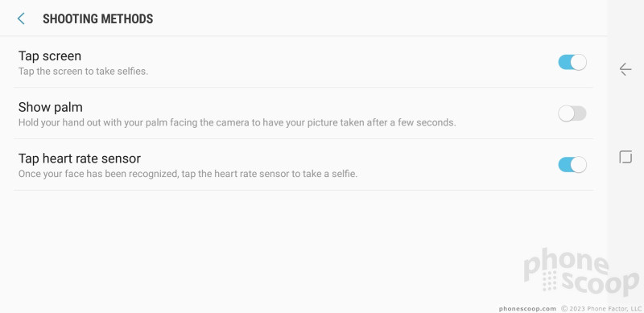The height and width of the screenshot is (313, 644).
Task: Click the Tap screen toggle knob
Action: click(579, 63)
